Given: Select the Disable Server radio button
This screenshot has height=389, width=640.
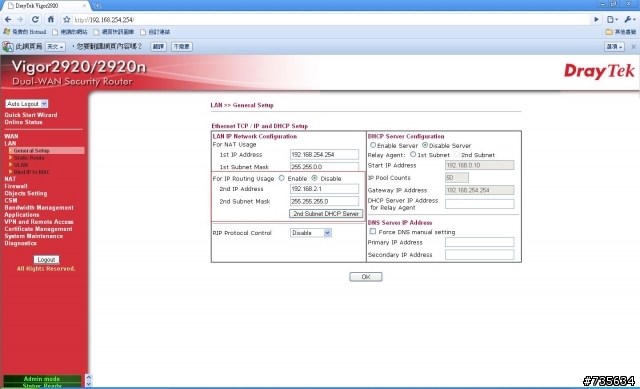Looking at the screenshot, I should tap(425, 145).
